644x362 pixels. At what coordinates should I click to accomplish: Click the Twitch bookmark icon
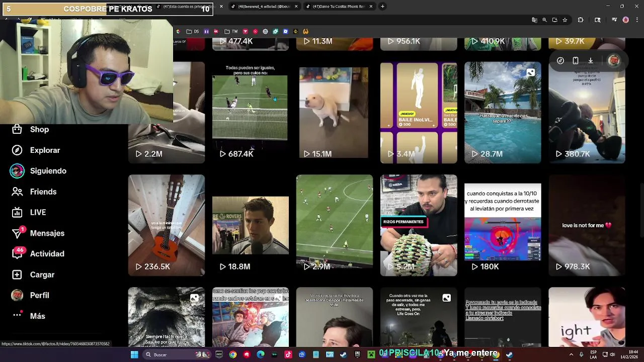tap(206, 31)
